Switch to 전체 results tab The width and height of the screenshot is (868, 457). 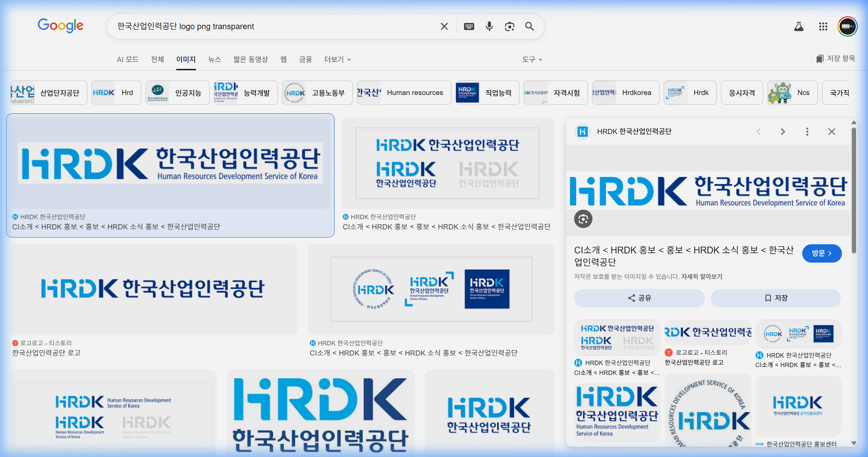click(157, 59)
